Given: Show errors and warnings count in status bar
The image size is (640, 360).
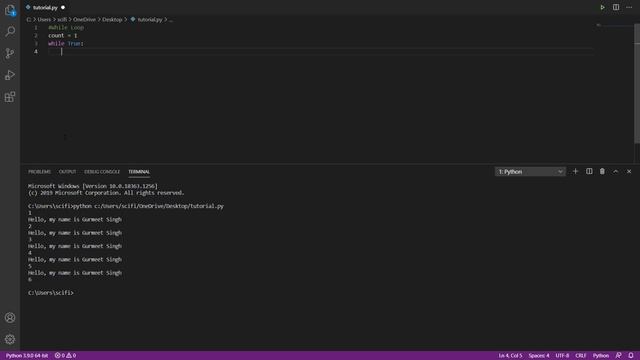Looking at the screenshot, I should [x=65, y=356].
